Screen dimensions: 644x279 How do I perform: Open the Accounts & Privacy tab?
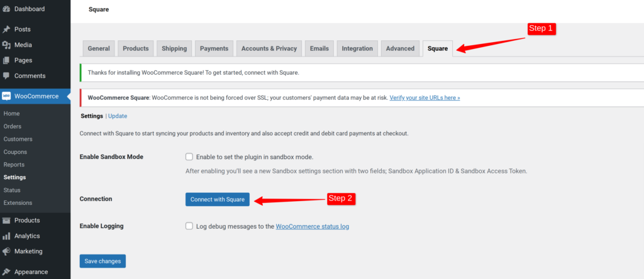click(269, 48)
